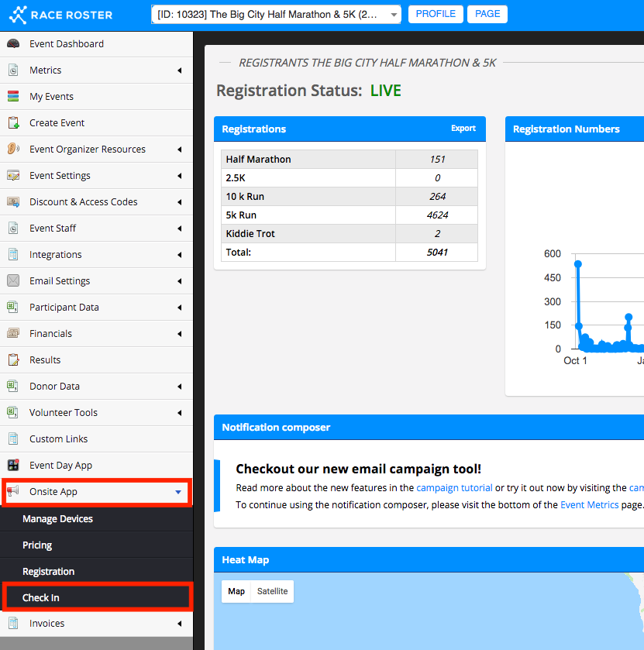Click the Onsite App megaphone icon
644x650 pixels.
coord(13,492)
